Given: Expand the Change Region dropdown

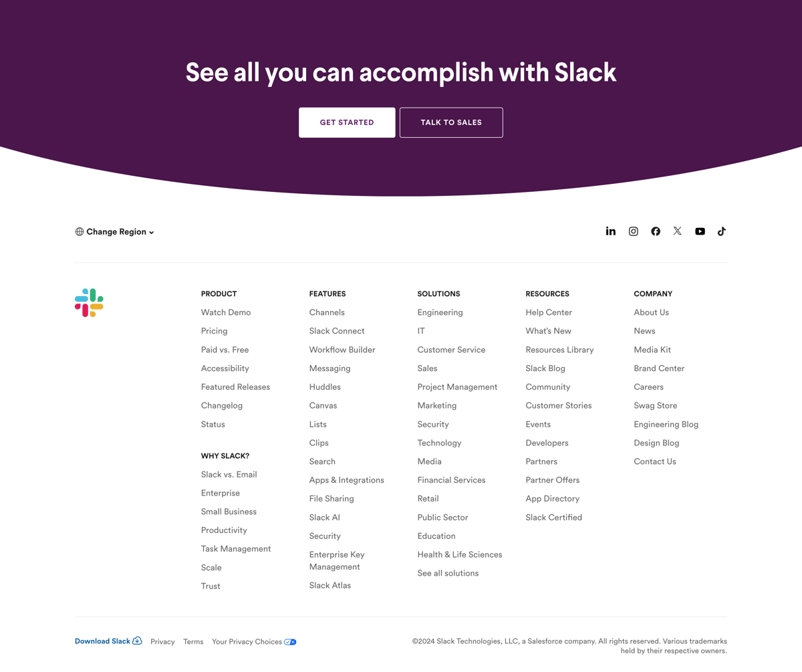Looking at the screenshot, I should (115, 231).
